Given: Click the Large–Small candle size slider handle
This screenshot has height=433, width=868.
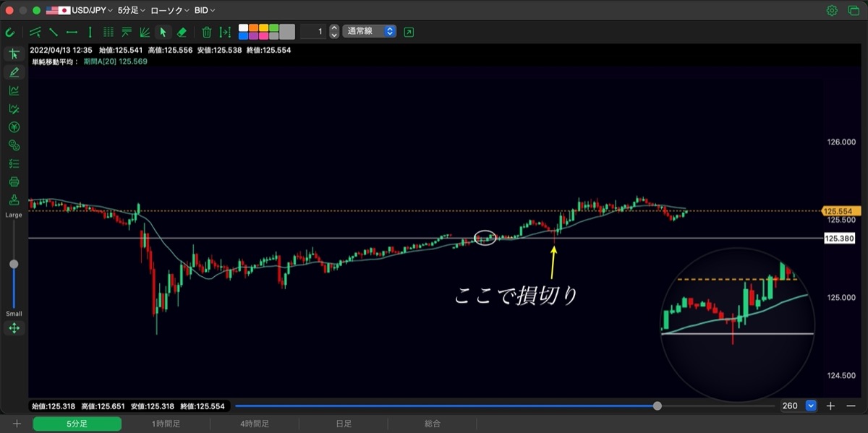Looking at the screenshot, I should coord(14,265).
